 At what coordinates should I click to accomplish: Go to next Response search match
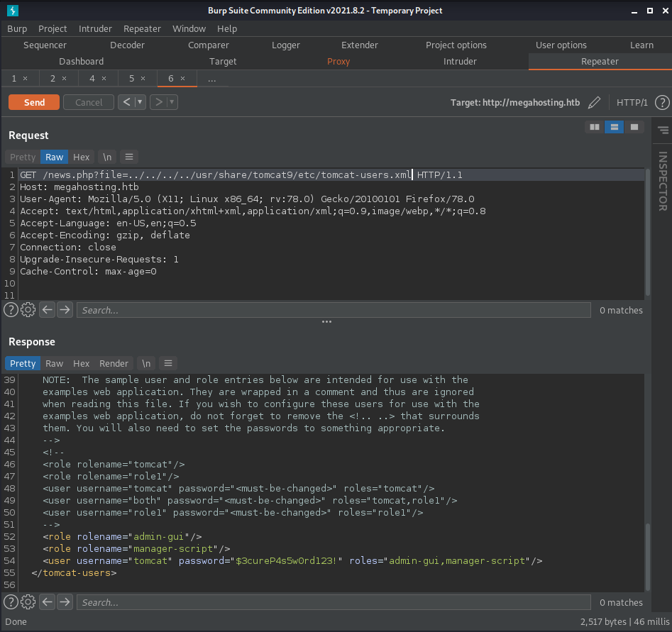[x=65, y=602]
